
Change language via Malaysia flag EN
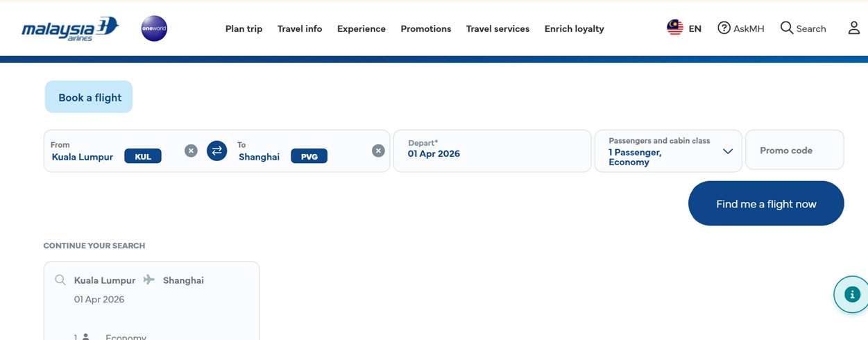(x=684, y=28)
